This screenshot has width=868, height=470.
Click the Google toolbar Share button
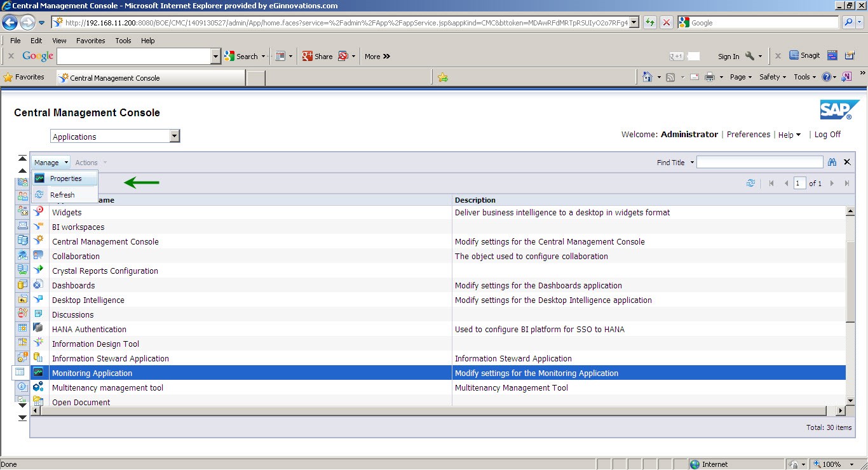[318, 56]
